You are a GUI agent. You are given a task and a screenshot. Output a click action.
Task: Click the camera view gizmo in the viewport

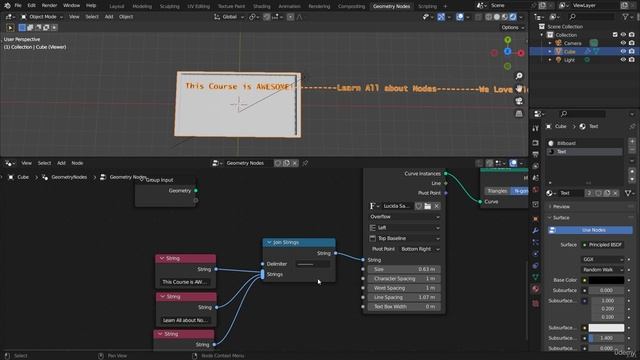519,101
